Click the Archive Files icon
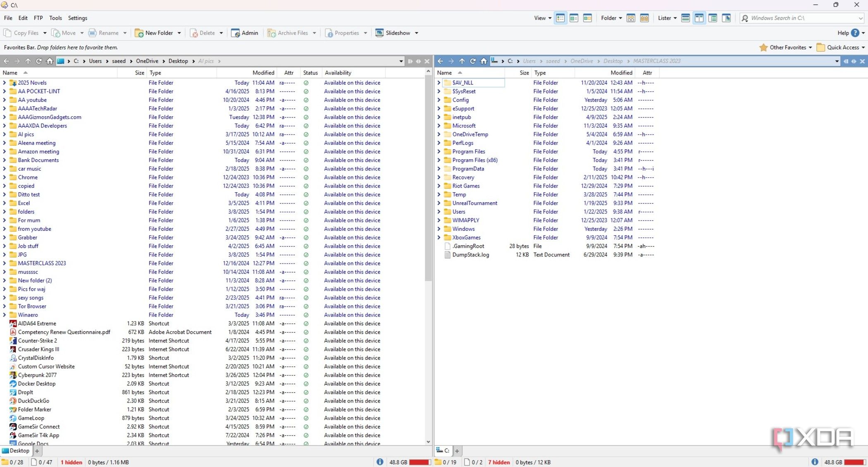The image size is (868, 467). [x=272, y=33]
